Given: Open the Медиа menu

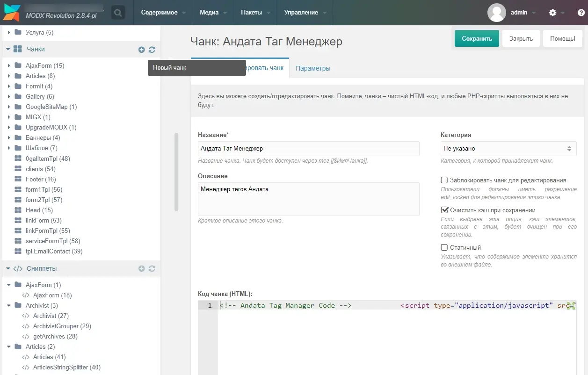Looking at the screenshot, I should coord(213,13).
